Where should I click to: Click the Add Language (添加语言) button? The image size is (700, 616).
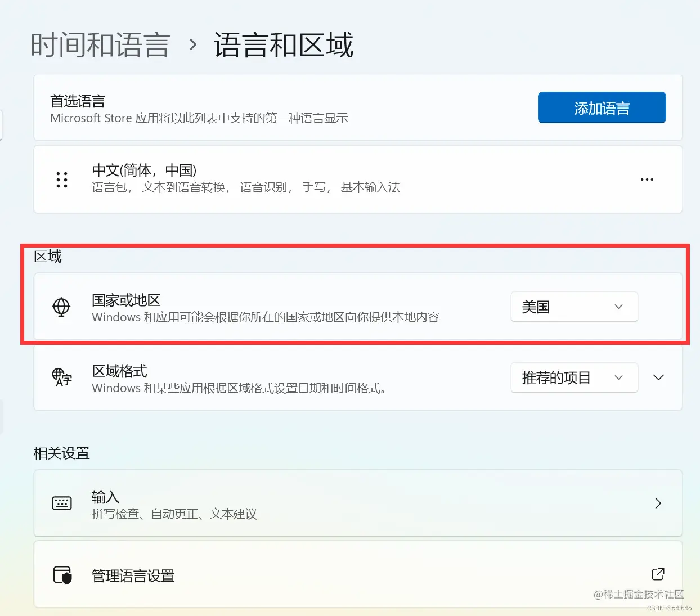(x=602, y=107)
